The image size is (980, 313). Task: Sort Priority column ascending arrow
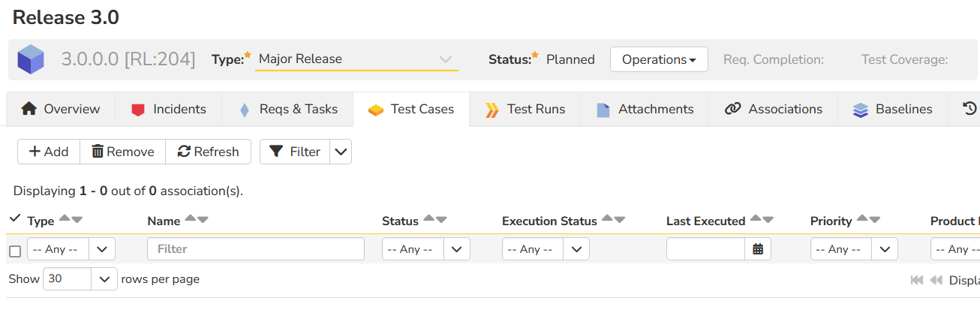[862, 219]
